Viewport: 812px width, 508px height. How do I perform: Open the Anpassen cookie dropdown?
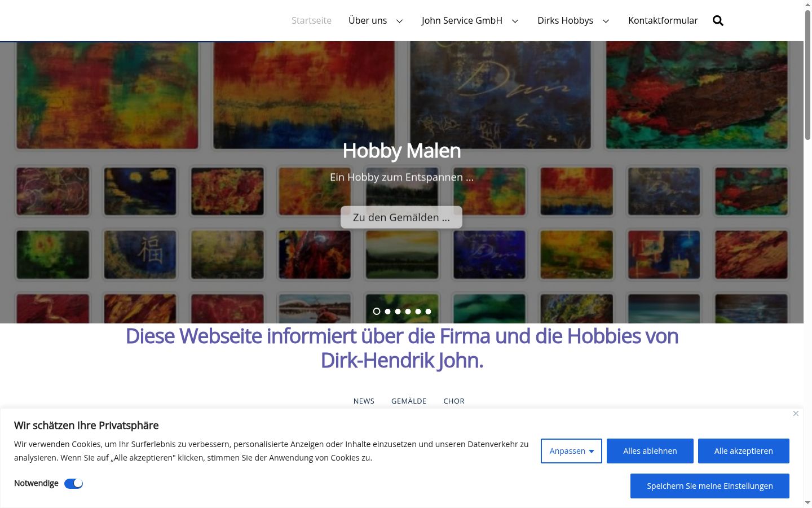571,451
